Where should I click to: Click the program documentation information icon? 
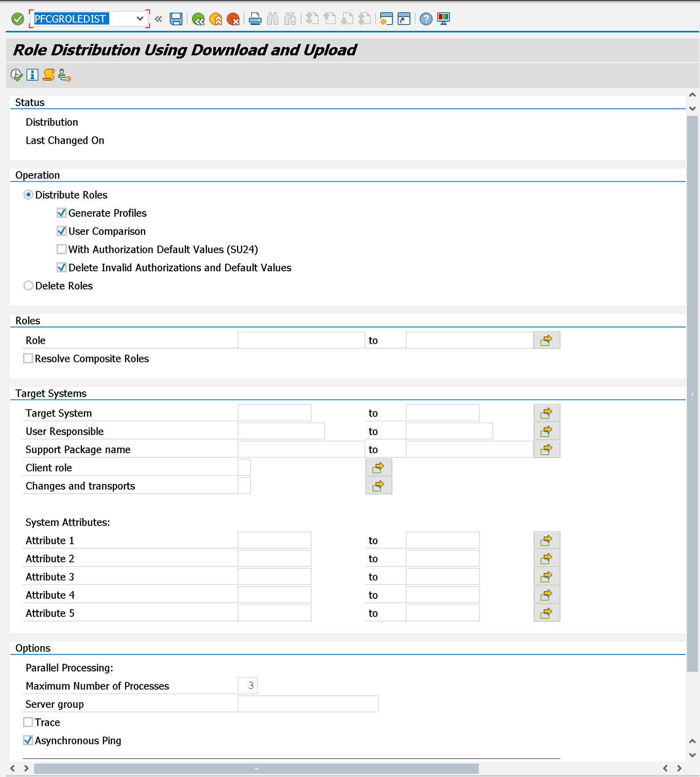point(31,75)
